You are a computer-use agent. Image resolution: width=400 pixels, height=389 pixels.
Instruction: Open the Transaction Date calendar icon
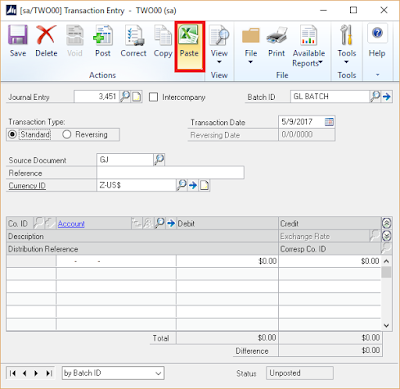[x=329, y=122]
